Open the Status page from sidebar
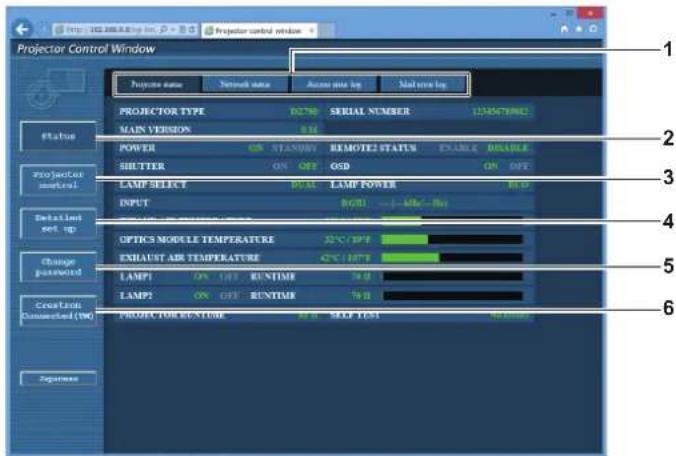This screenshot has height=456, width=676. pyautogui.click(x=59, y=136)
